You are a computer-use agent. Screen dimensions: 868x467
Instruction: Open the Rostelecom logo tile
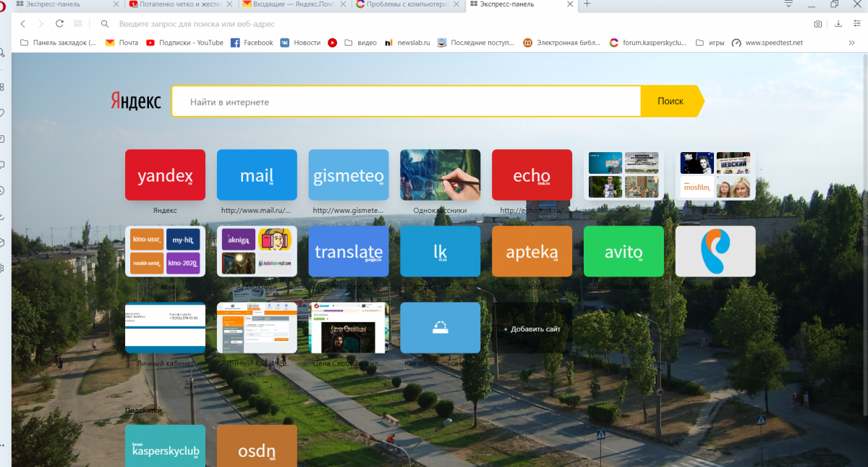(715, 251)
